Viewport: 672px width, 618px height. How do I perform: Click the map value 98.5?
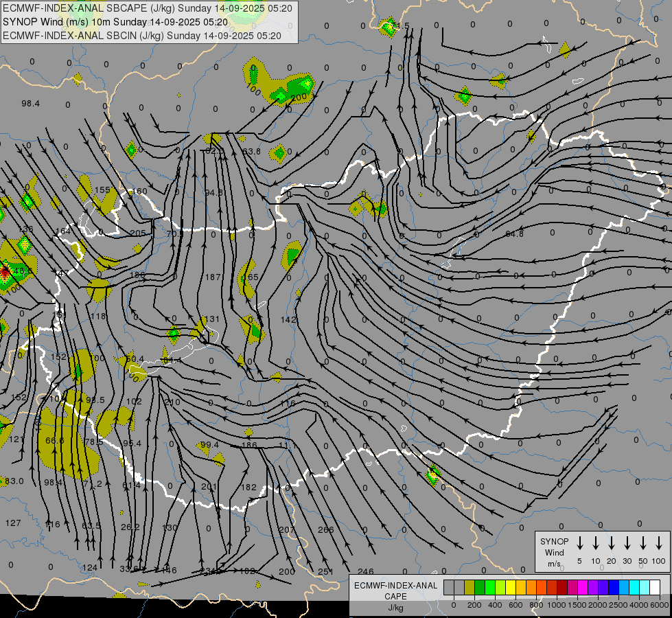click(95, 400)
